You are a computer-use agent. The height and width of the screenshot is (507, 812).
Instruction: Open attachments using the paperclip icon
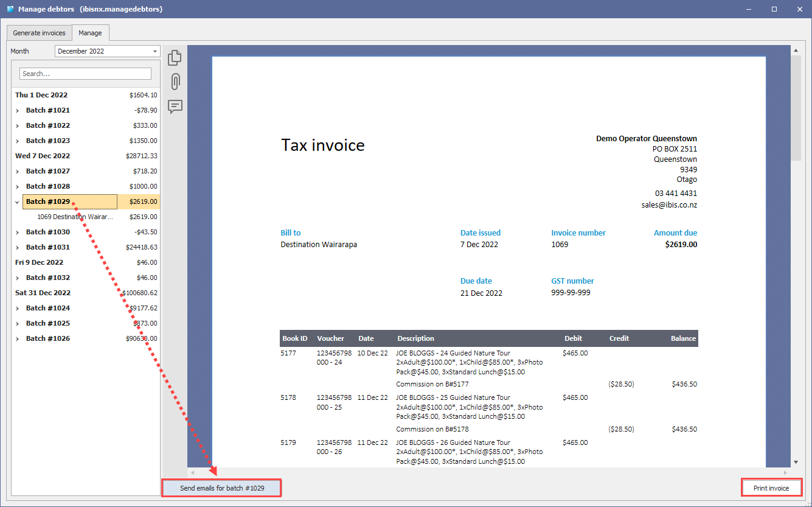point(175,82)
